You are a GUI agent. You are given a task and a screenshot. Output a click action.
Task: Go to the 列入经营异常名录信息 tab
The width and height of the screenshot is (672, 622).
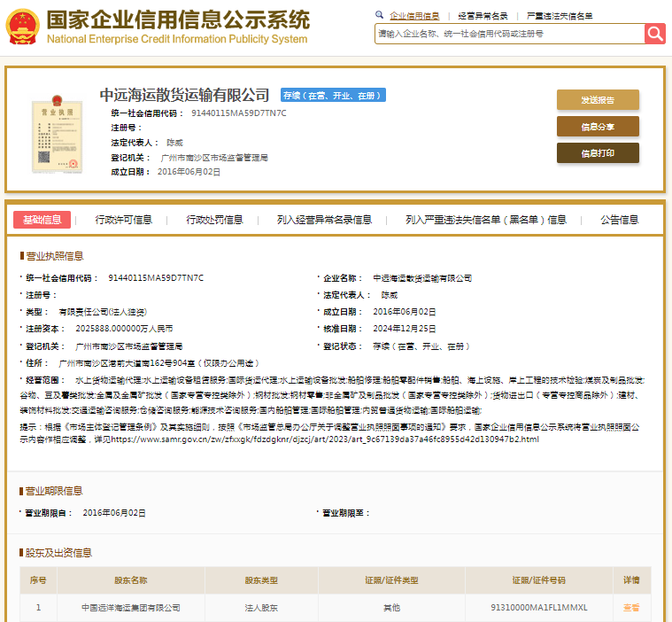(x=324, y=220)
